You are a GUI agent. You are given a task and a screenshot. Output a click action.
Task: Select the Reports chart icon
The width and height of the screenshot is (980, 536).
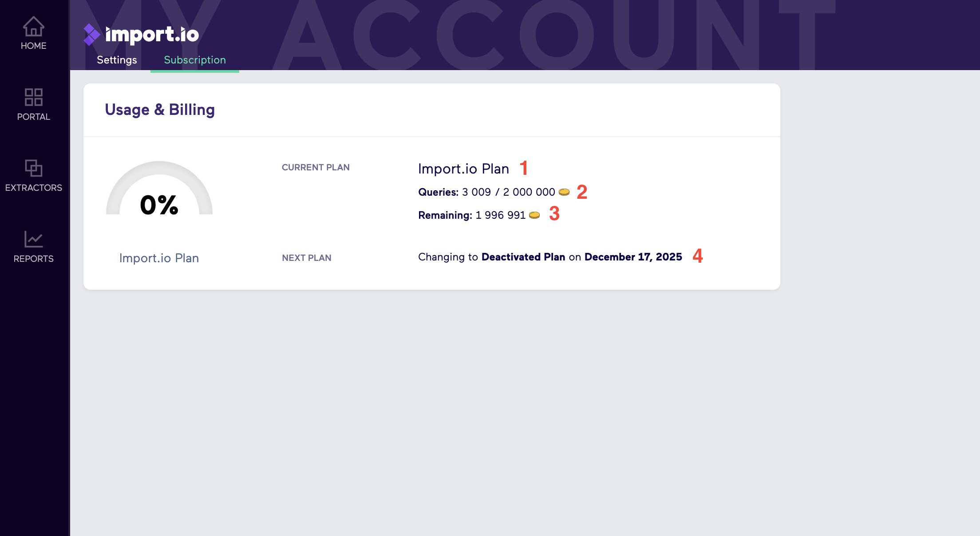coord(33,240)
